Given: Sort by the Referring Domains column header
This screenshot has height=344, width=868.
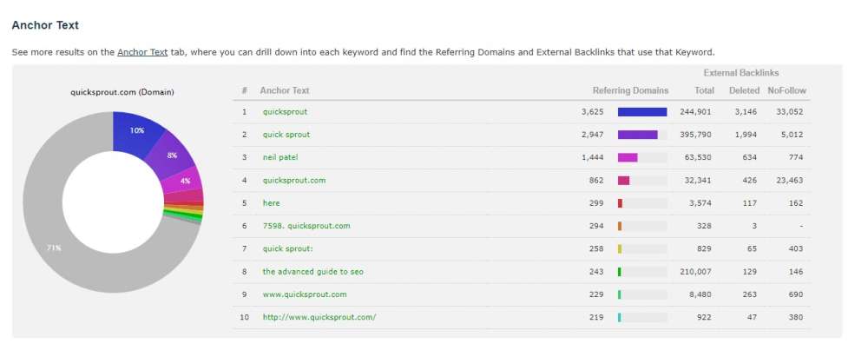Looking at the screenshot, I should [x=630, y=90].
